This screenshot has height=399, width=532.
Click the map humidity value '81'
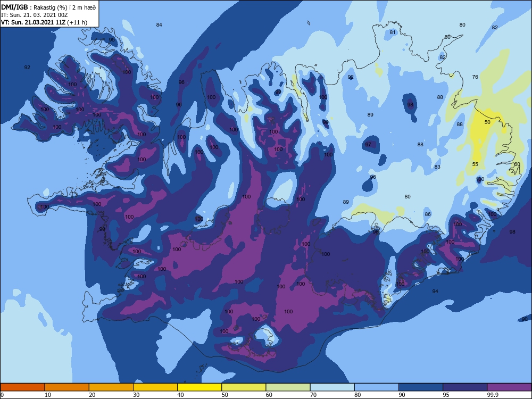point(393,32)
